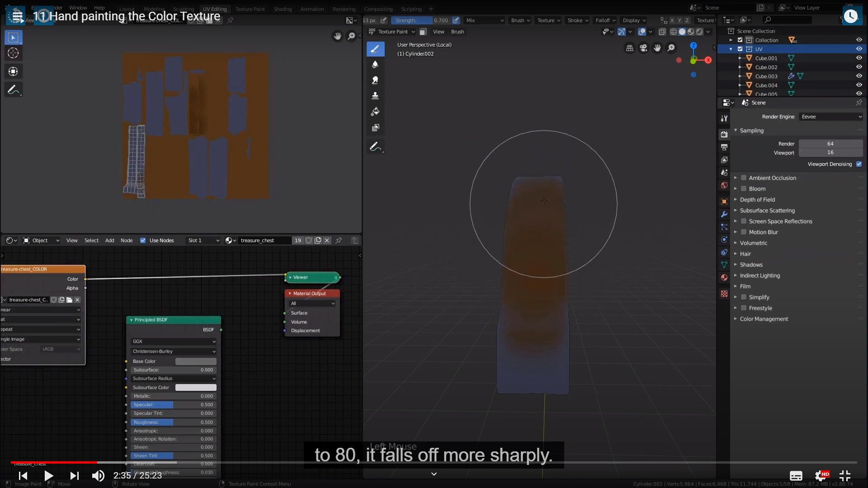Screen dimensions: 868x488
Task: Select the Fill bucket tool
Action: pyautogui.click(x=375, y=112)
